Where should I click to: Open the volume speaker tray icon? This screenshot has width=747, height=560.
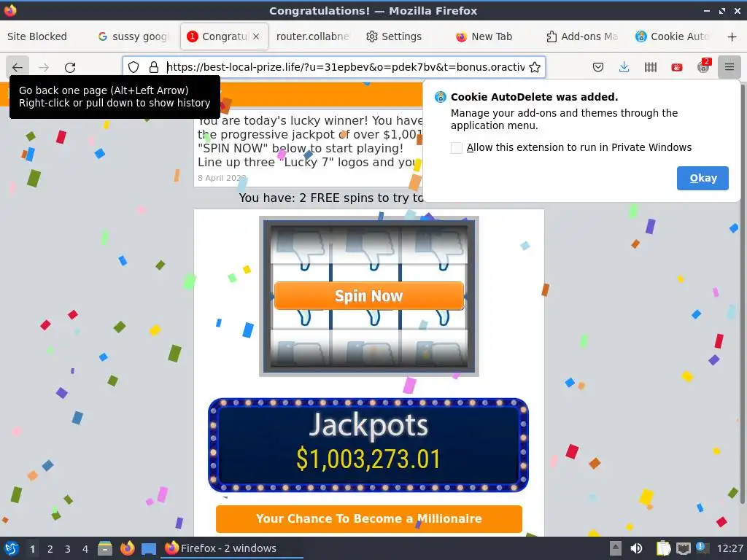[x=636, y=548]
